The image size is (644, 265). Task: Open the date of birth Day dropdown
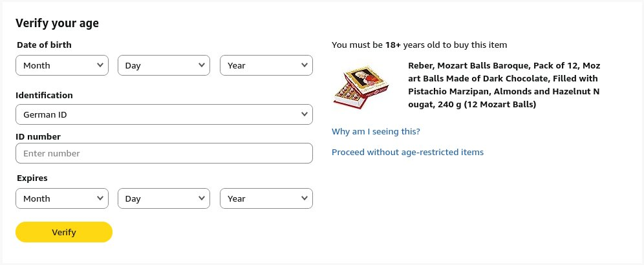(164, 65)
